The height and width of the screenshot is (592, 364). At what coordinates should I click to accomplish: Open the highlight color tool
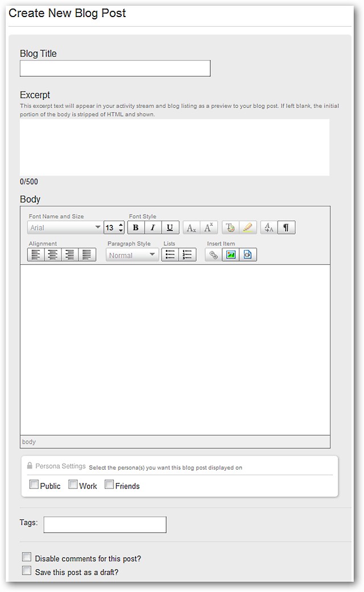(x=247, y=228)
